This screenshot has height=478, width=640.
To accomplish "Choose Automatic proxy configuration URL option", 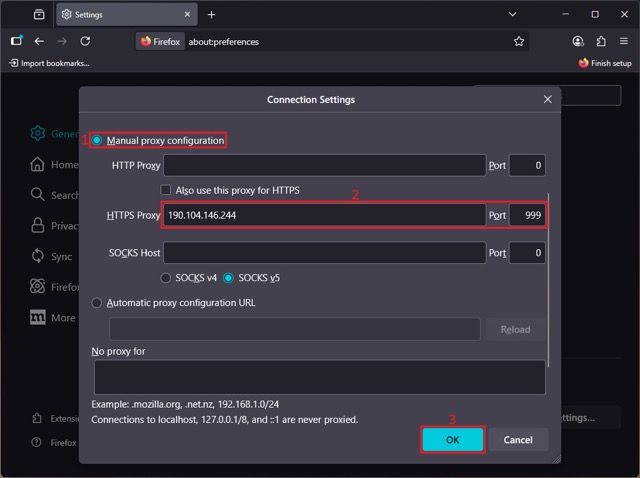I will click(97, 302).
